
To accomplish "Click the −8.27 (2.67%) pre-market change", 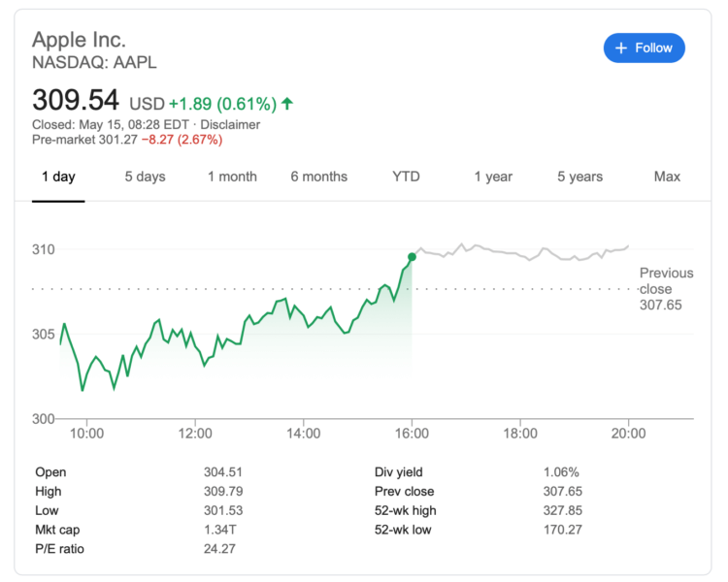I will click(182, 140).
